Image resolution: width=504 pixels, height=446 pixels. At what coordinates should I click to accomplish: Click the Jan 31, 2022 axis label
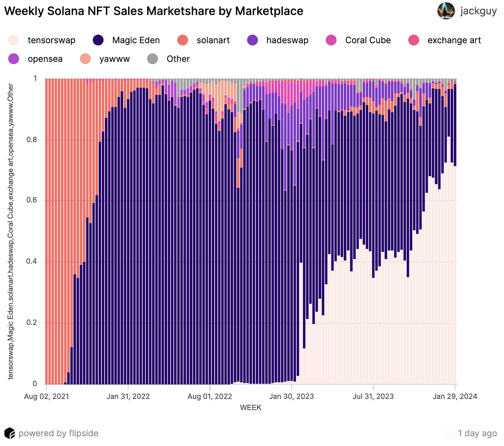pyautogui.click(x=128, y=397)
